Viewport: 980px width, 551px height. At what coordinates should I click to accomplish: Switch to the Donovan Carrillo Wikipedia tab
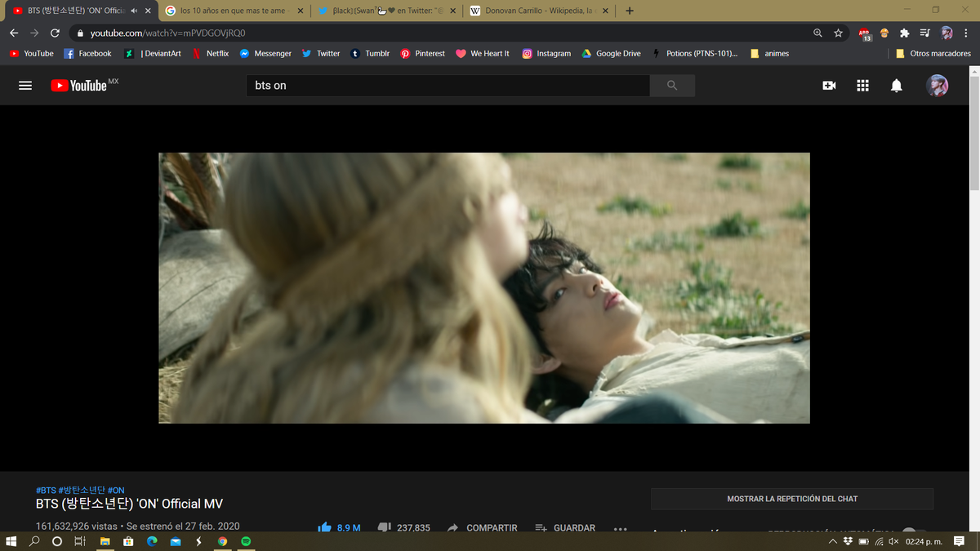(539, 11)
